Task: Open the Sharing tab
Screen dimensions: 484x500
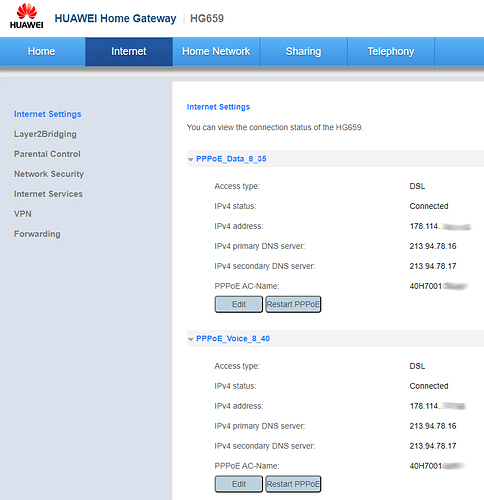Action: [x=303, y=51]
